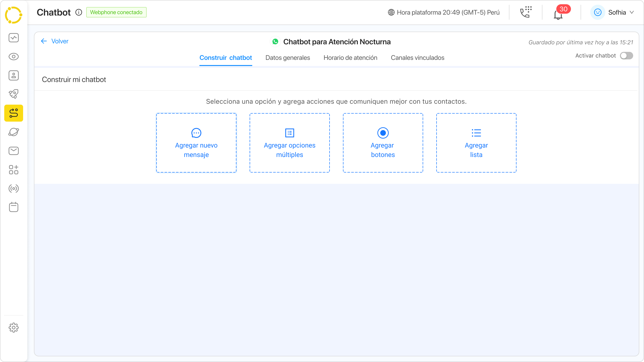Viewport: 644px width, 362px height.
Task: Click the Guardado por última vez text
Action: click(581, 42)
